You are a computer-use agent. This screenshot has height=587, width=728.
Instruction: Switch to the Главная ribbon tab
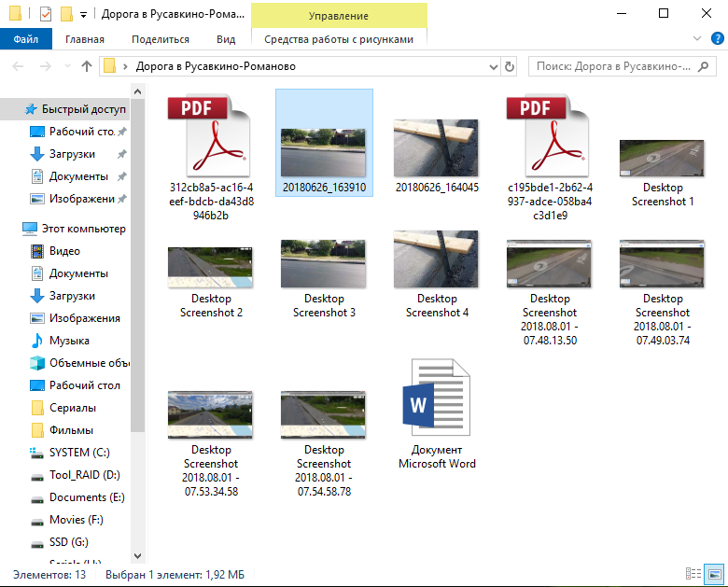pyautogui.click(x=85, y=39)
